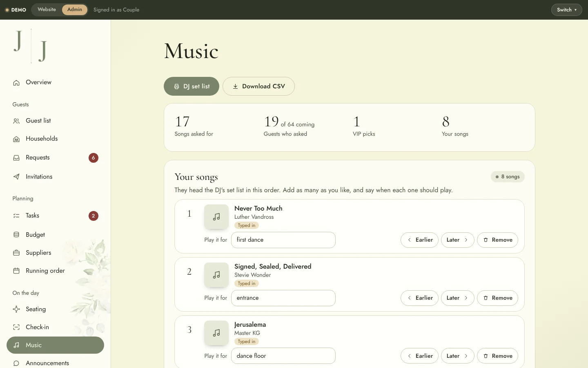588x368 pixels.
Task: Click the Suppliers briefcase icon
Action: [16, 253]
